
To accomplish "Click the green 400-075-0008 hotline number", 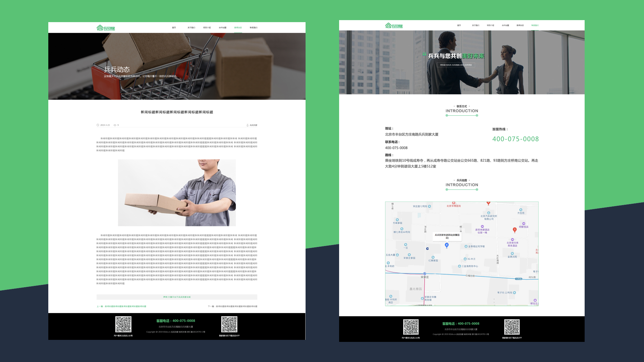I will (515, 139).
